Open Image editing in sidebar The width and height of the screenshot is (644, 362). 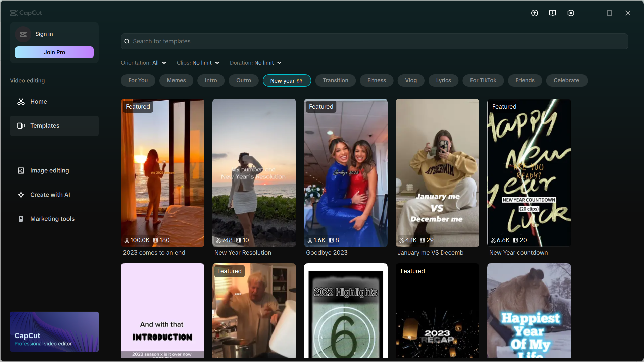tap(54, 171)
